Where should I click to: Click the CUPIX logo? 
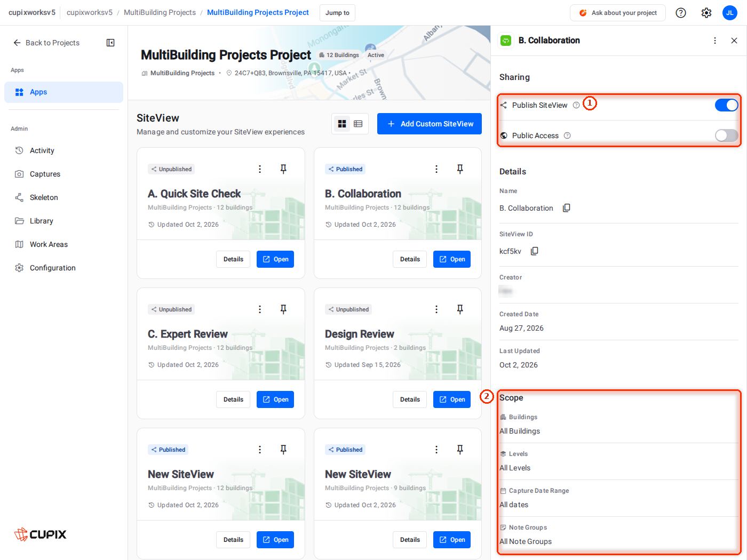[x=41, y=534]
